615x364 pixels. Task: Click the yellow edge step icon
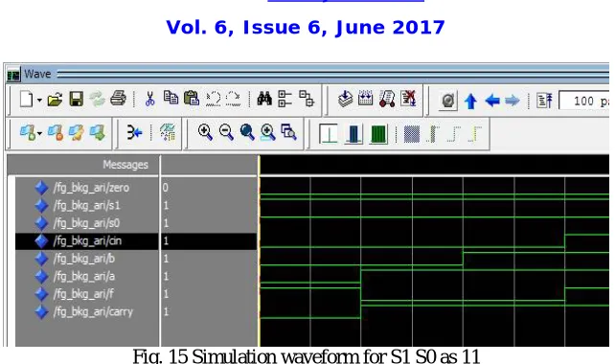tap(475, 134)
